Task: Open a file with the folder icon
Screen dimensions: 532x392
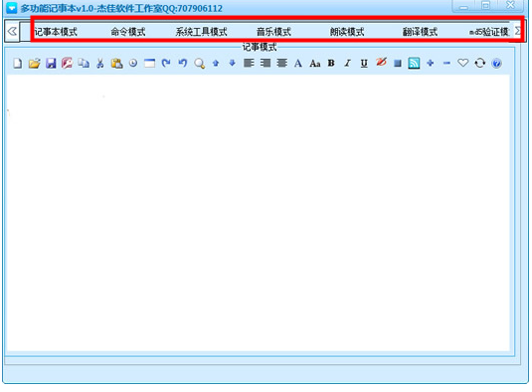Action: (34, 63)
